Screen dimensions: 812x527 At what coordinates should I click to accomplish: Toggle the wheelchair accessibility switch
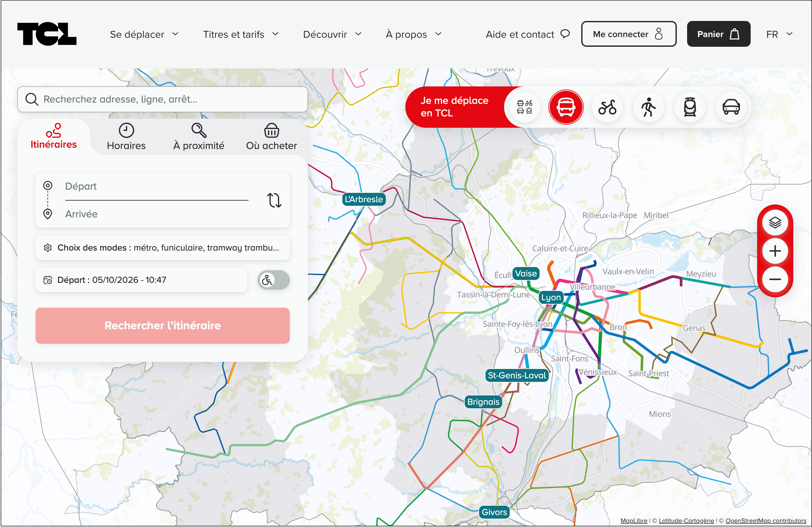(x=273, y=280)
